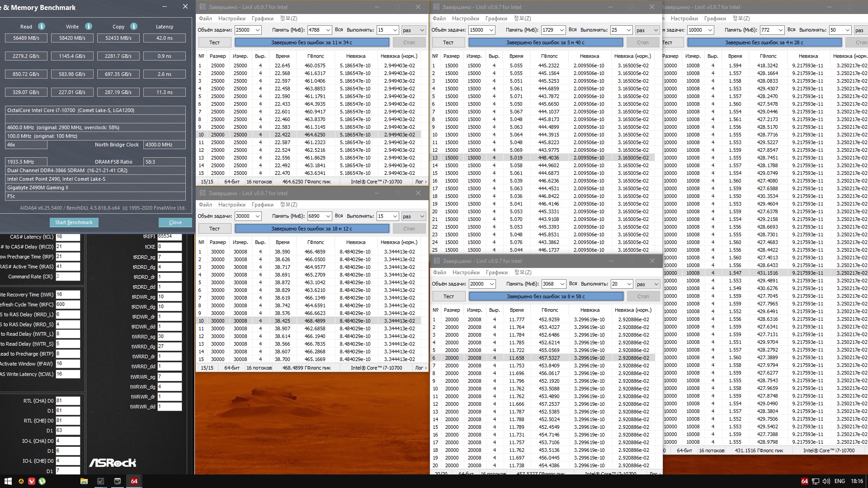Click the network icon in system tray
This screenshot has height=488, width=868.
click(815, 481)
